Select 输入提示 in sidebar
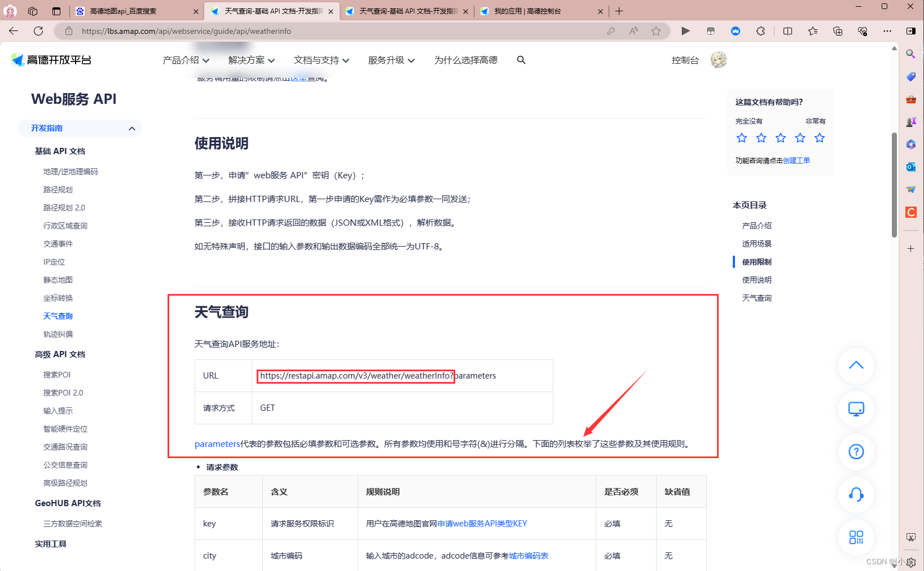Image resolution: width=924 pixels, height=571 pixels. 58,411
